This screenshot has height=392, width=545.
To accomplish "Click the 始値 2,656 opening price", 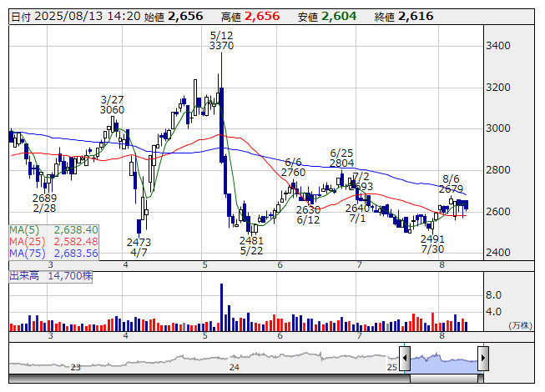I will click(x=173, y=17).
